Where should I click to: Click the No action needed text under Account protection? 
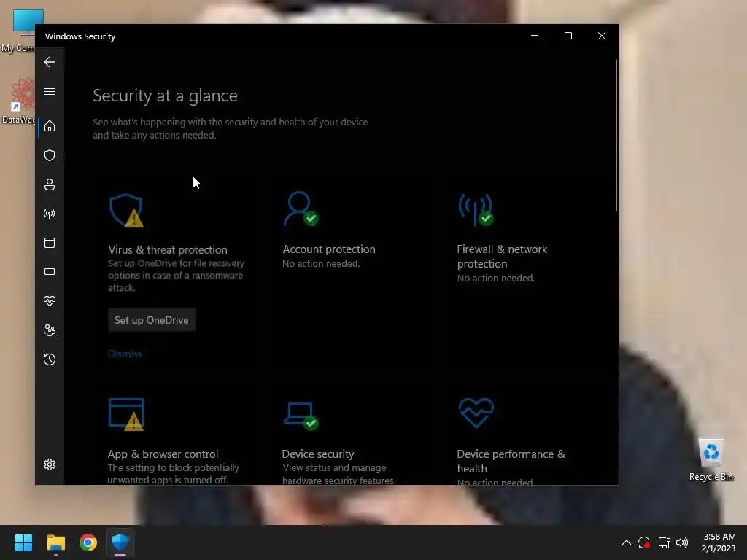point(321,264)
